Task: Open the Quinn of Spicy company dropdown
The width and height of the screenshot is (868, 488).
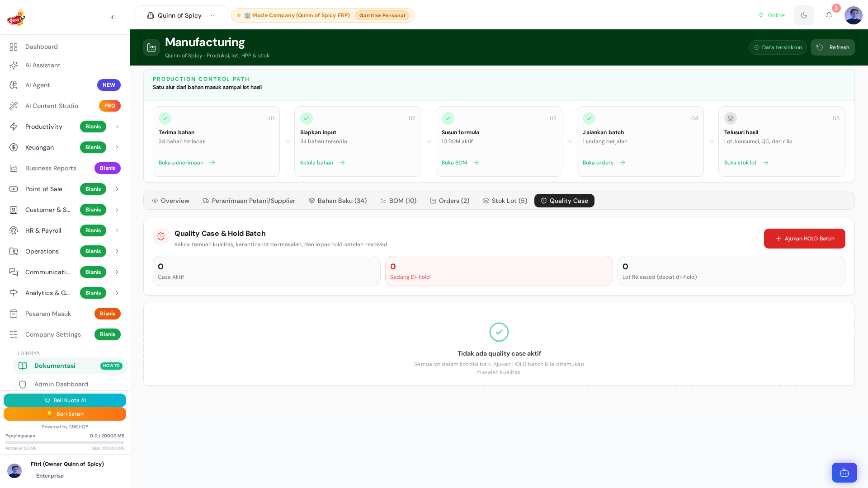Action: [x=181, y=15]
